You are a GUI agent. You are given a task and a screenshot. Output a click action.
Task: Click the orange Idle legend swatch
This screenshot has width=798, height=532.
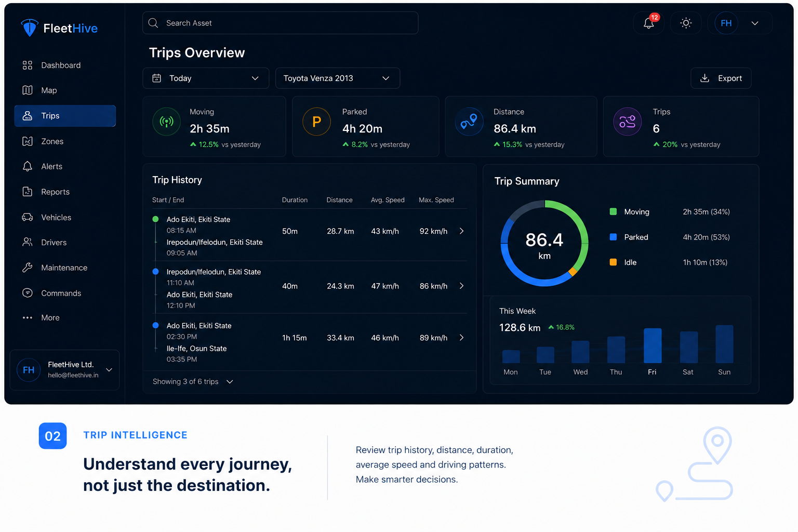pos(613,262)
